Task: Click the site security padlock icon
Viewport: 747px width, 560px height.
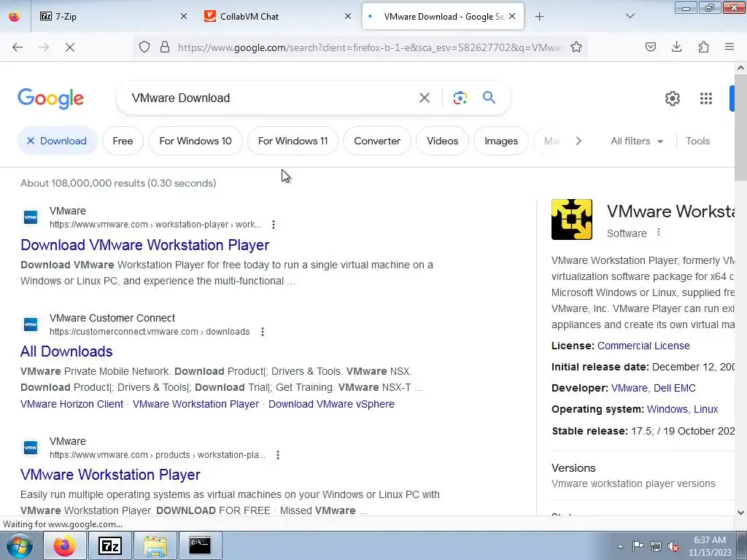Action: tap(165, 47)
